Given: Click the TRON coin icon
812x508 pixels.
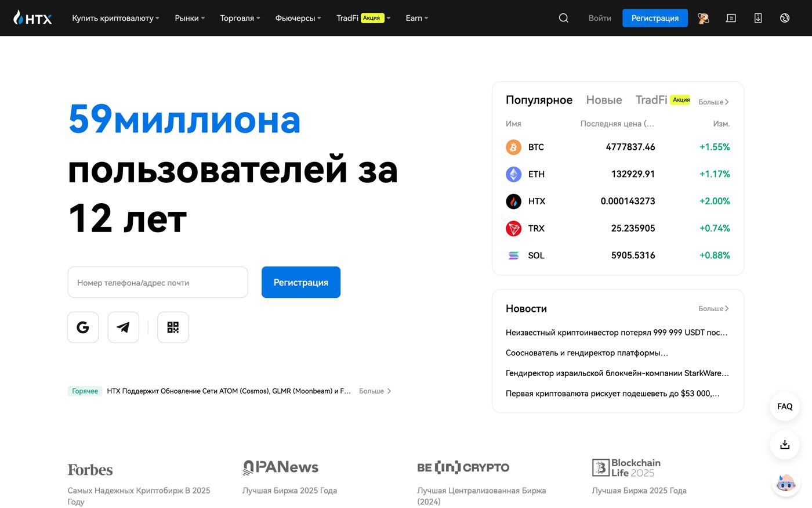Looking at the screenshot, I should pos(513,228).
